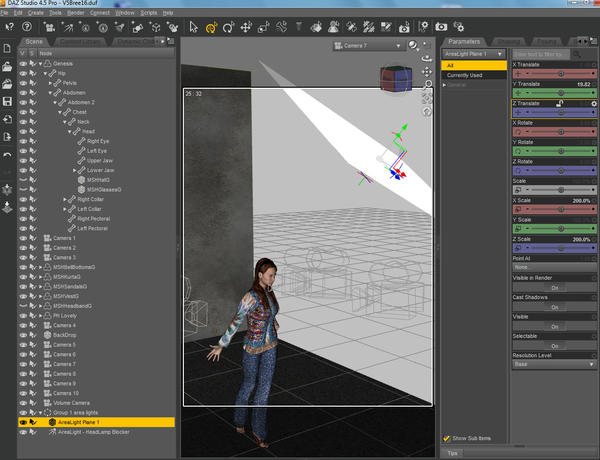Click the Render camera icon in top toolbar
Image resolution: width=600 pixels, height=460 pixels.
(442, 25)
